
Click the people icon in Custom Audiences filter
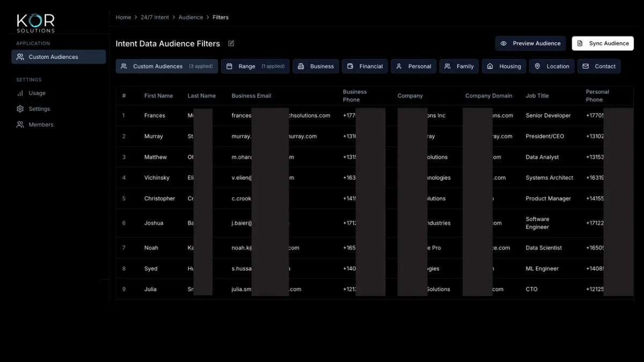[124, 67]
